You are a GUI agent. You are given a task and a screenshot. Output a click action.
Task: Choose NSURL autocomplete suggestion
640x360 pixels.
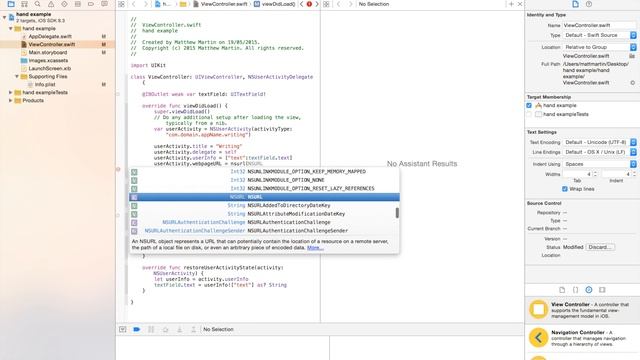tap(264, 197)
